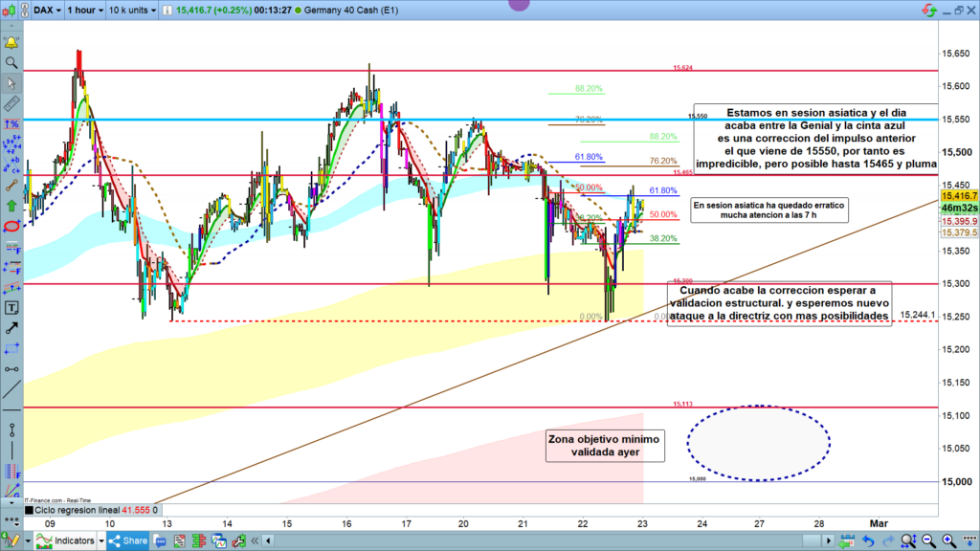The height and width of the screenshot is (551, 980).
Task: Click the alert bell icon
Action: (x=11, y=43)
